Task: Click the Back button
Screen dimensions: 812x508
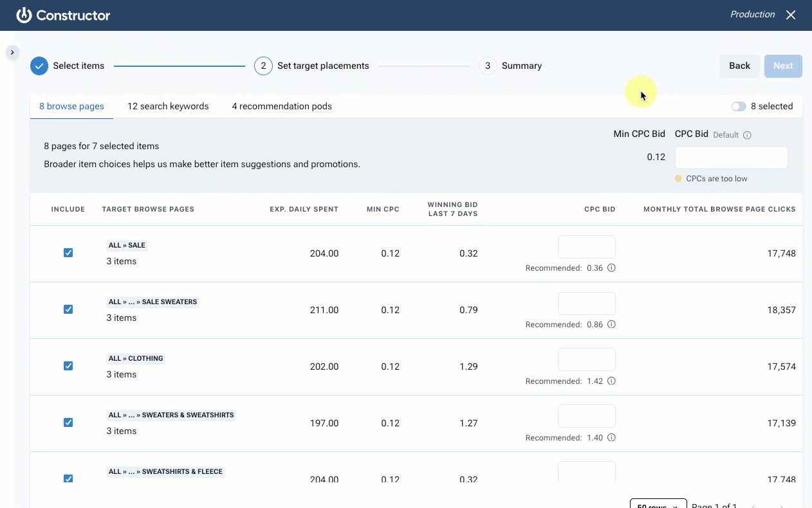Action: 739,66
